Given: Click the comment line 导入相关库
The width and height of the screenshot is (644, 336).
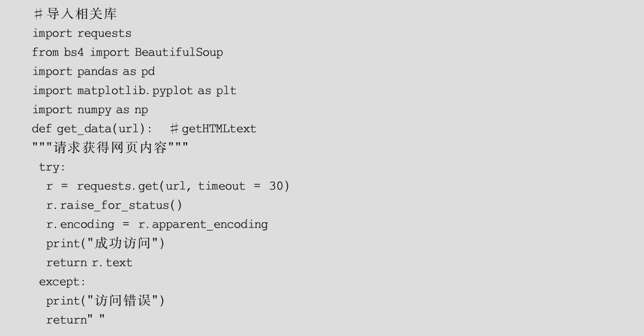Looking at the screenshot, I should (x=75, y=14).
